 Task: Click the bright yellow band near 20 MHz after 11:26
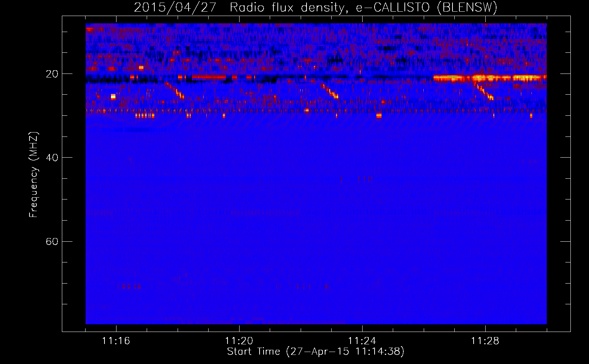(x=490, y=78)
